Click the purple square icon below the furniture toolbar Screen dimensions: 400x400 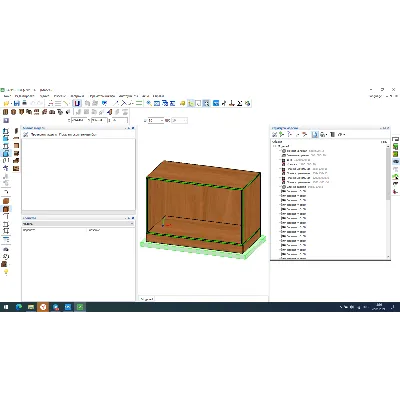pyautogui.click(x=6, y=120)
